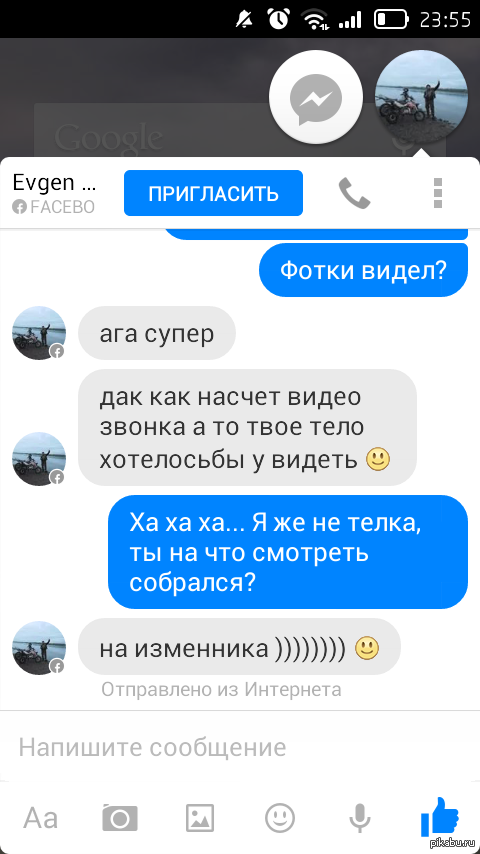Focus the Напишите сообщение input field
This screenshot has width=480, height=854.
coord(240,747)
